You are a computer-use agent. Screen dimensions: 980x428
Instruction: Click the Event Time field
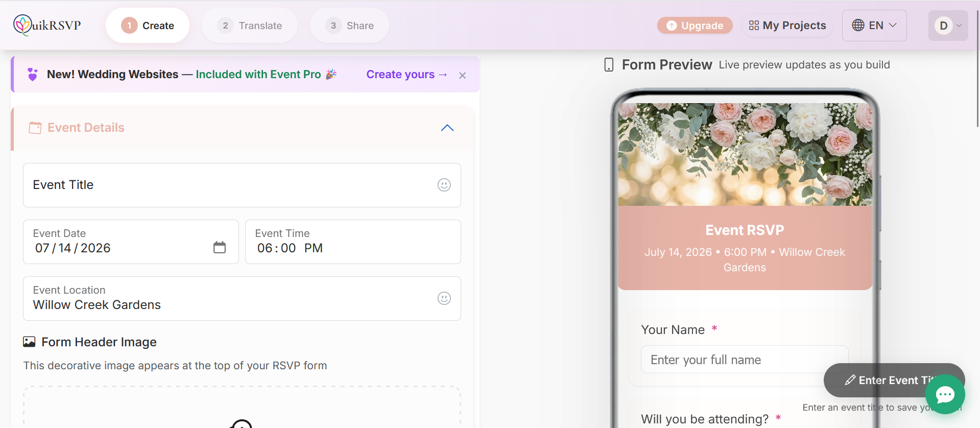click(353, 242)
